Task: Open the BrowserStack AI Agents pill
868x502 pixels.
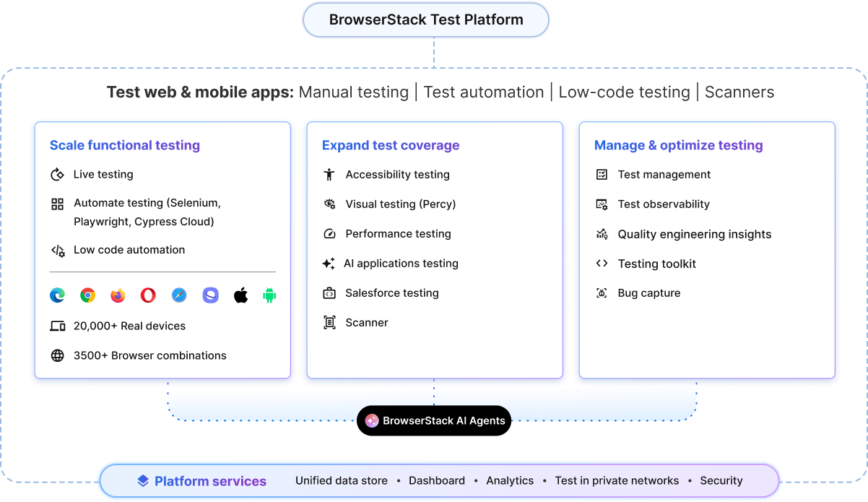Action: coord(434,420)
